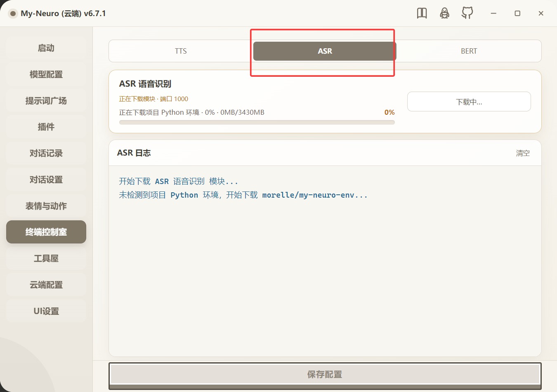557x392 pixels.
Task: Click the 下载中... button
Action: (469, 102)
